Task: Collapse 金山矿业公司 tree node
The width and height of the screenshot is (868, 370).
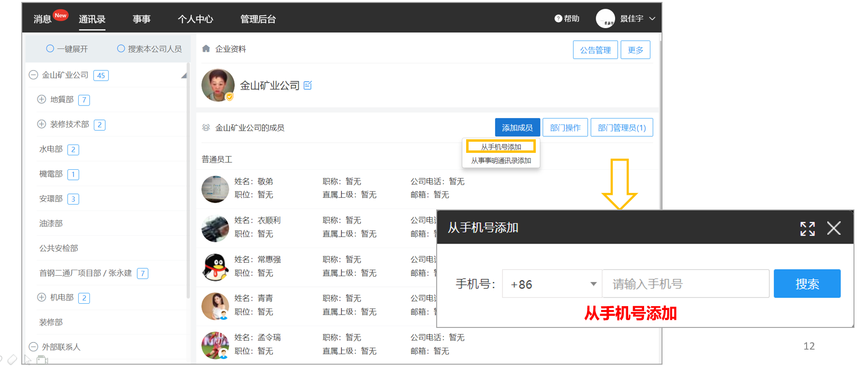Action: [x=33, y=75]
